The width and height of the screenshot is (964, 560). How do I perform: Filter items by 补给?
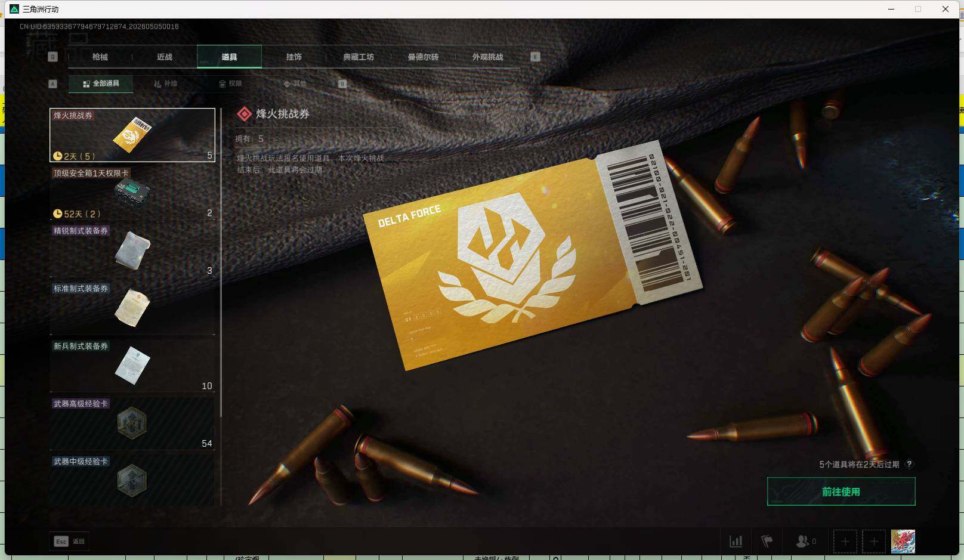coord(165,83)
